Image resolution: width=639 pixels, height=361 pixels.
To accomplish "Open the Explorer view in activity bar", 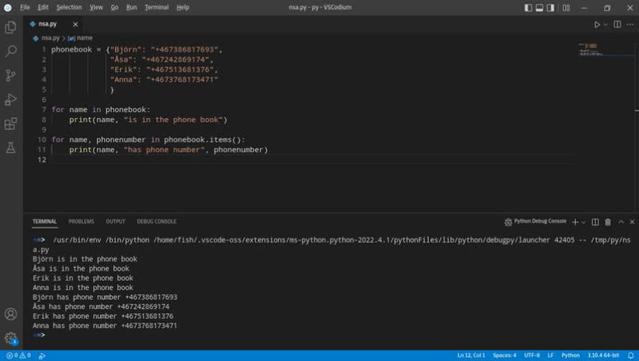I will coord(11,27).
